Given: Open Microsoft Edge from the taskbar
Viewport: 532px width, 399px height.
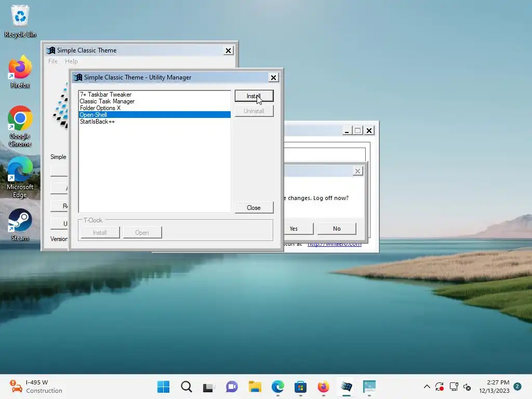Looking at the screenshot, I should click(278, 387).
